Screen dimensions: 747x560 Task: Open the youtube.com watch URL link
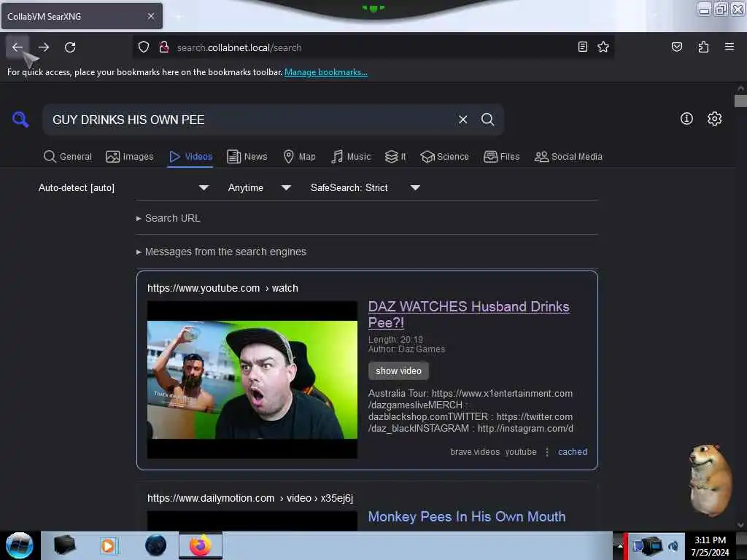[x=222, y=288]
